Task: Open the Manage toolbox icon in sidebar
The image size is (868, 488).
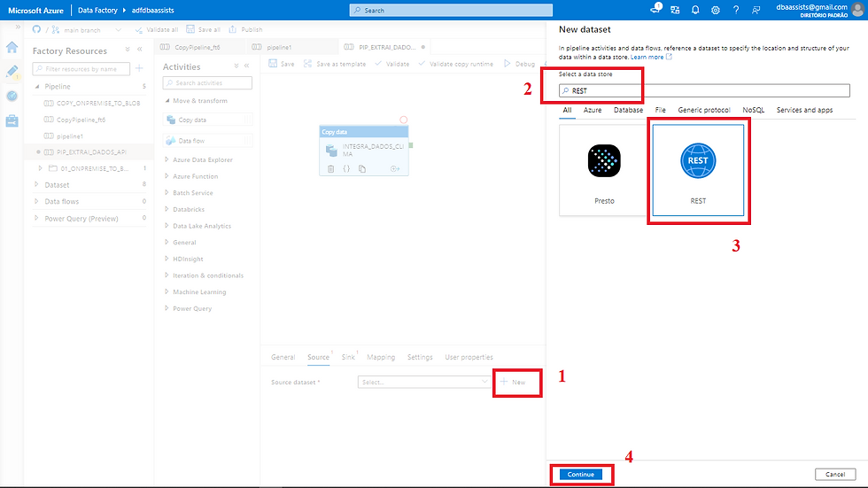Action: (12, 120)
